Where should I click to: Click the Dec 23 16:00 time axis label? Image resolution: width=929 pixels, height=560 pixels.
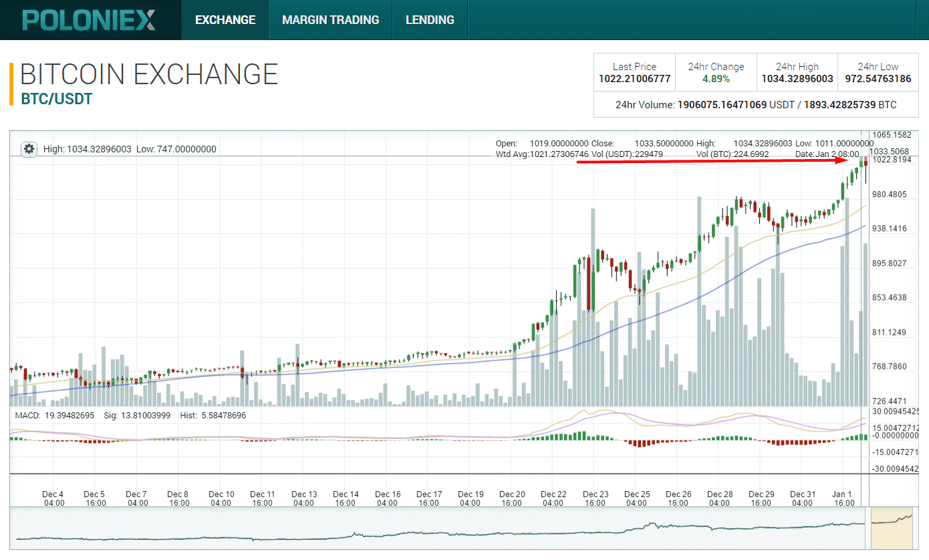[595, 499]
